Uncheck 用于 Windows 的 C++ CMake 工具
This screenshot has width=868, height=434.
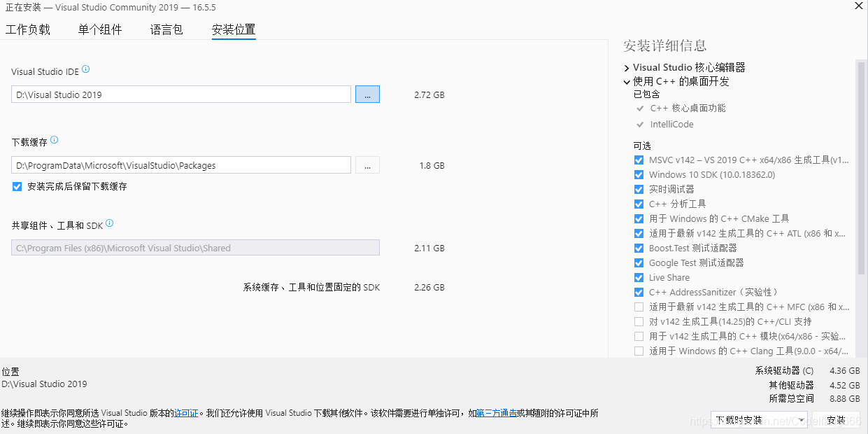point(639,219)
